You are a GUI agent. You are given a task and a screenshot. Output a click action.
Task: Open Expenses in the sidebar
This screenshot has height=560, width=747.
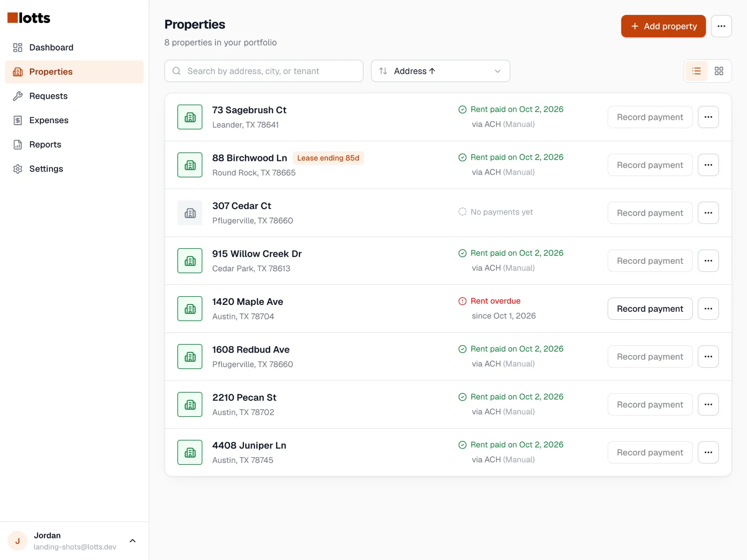pyautogui.click(x=74, y=120)
